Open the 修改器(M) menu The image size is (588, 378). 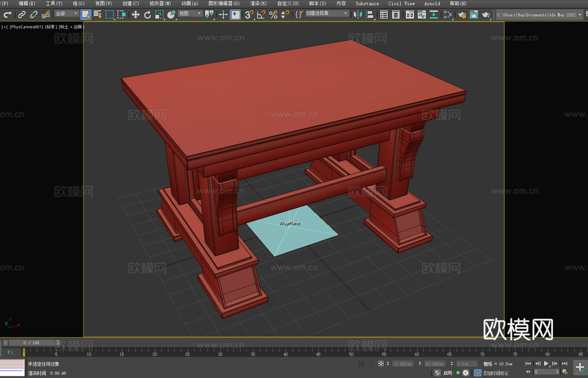[x=160, y=4]
